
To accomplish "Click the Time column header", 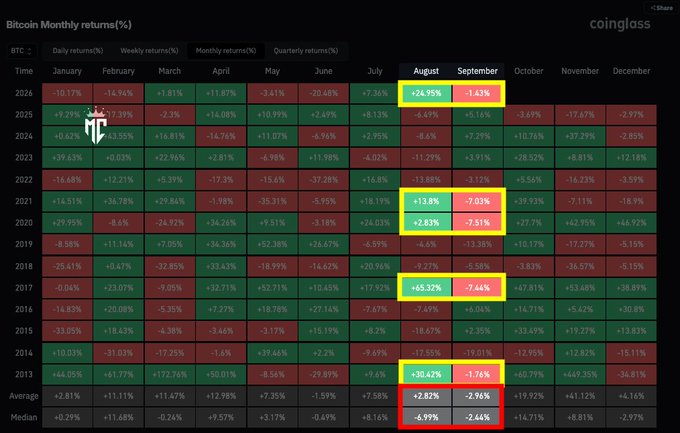I will (x=24, y=71).
